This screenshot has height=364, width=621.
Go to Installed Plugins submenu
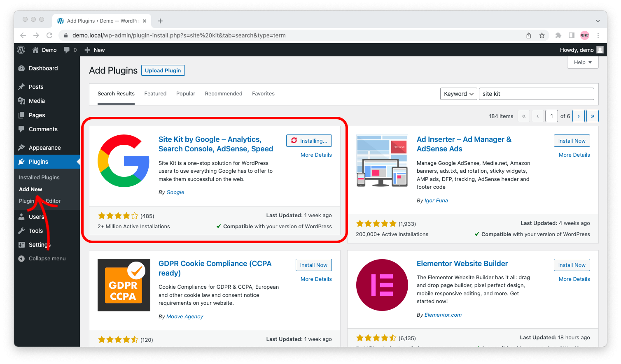[x=39, y=177]
